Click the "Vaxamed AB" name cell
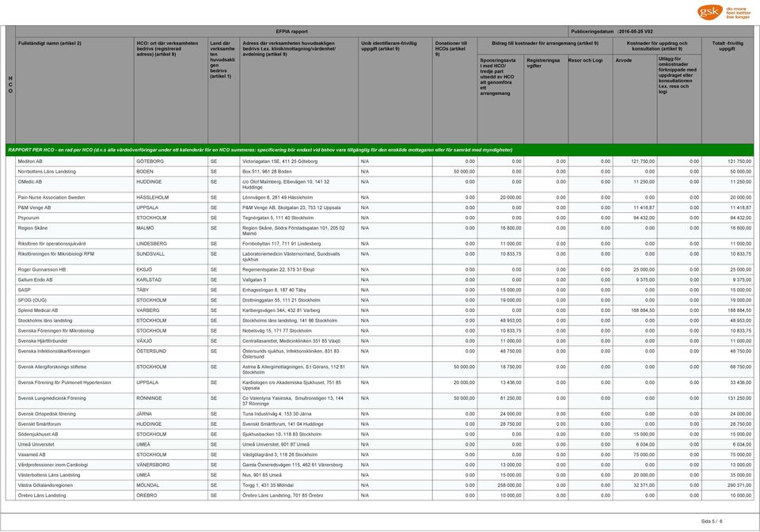Screen dimensions: 760x532 (x=74, y=455)
